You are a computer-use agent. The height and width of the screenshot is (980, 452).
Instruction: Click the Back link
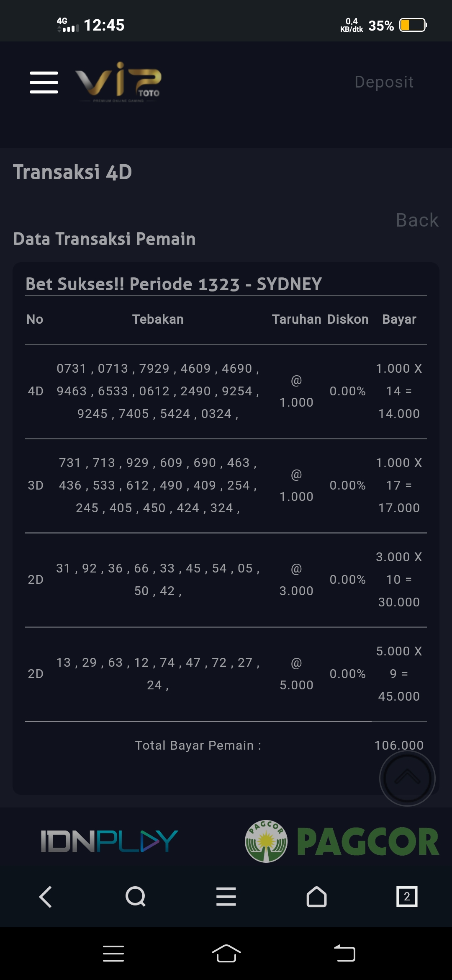(417, 220)
